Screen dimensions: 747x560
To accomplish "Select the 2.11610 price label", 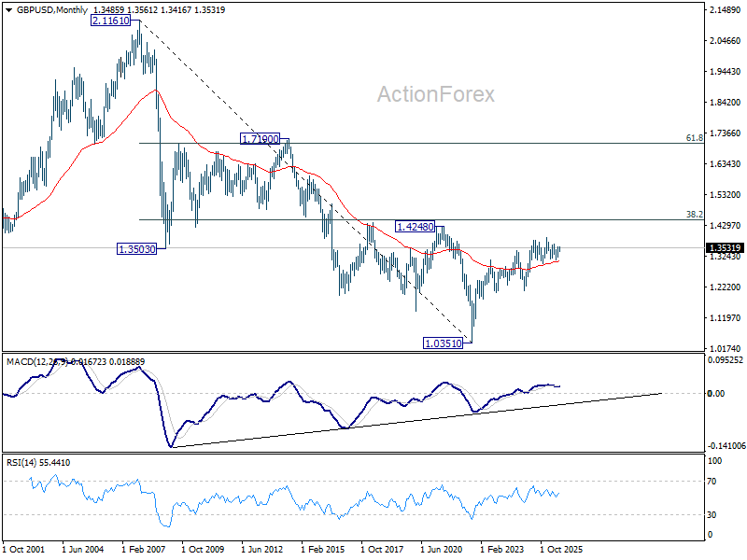I will (110, 21).
